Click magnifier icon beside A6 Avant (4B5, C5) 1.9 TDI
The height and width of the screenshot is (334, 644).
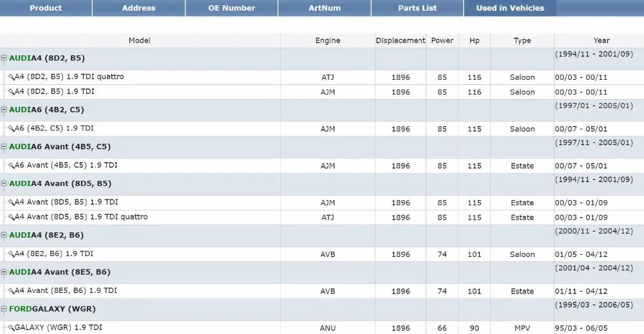click(12, 166)
